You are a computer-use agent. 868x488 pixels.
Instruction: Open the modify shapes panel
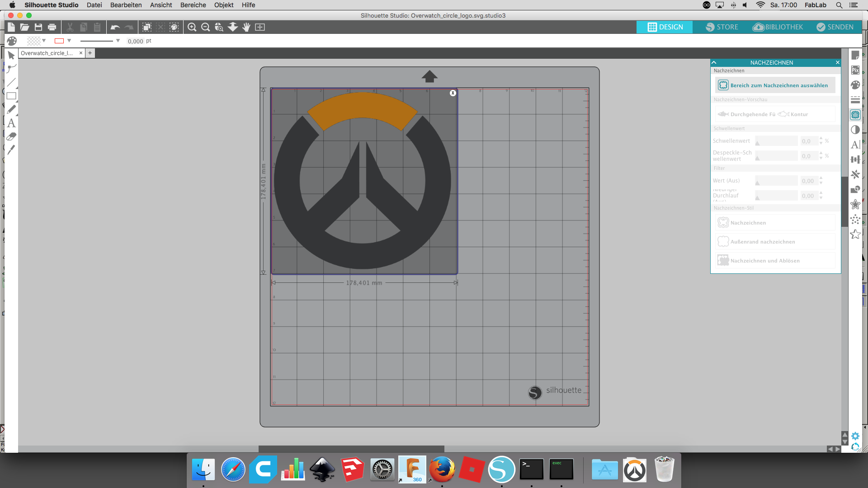[855, 189]
